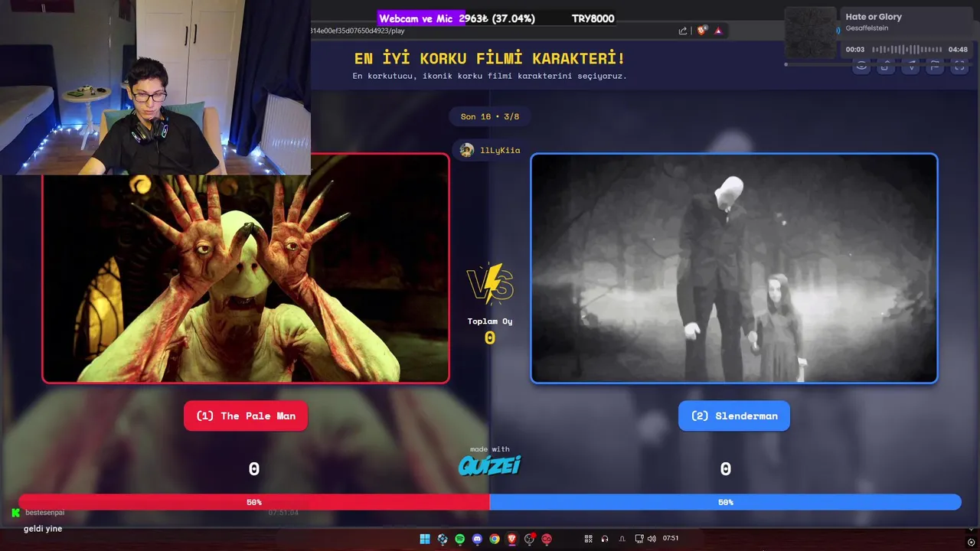Open the blue hexagon app in taskbar
Viewport: 980px width, 551px height.
443,539
